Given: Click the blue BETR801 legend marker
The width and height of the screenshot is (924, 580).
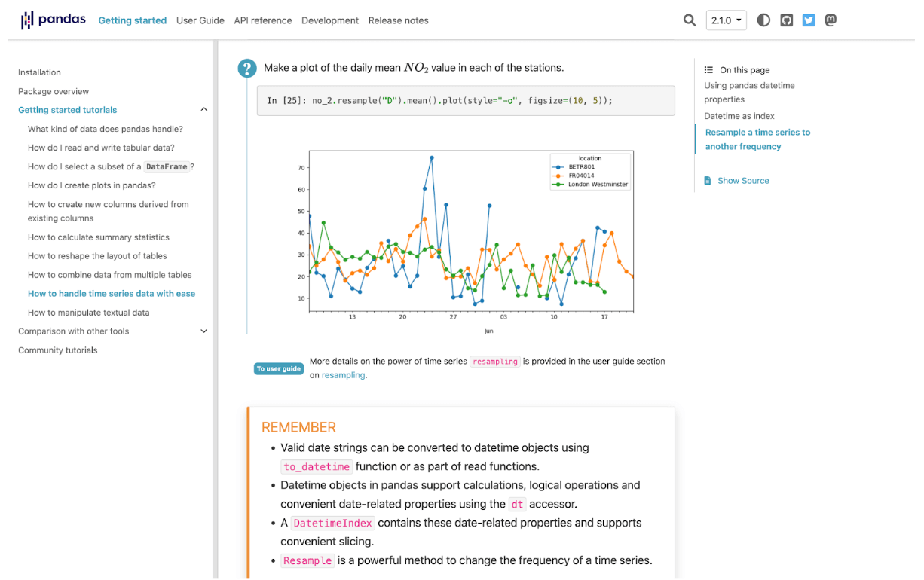Looking at the screenshot, I should point(557,167).
